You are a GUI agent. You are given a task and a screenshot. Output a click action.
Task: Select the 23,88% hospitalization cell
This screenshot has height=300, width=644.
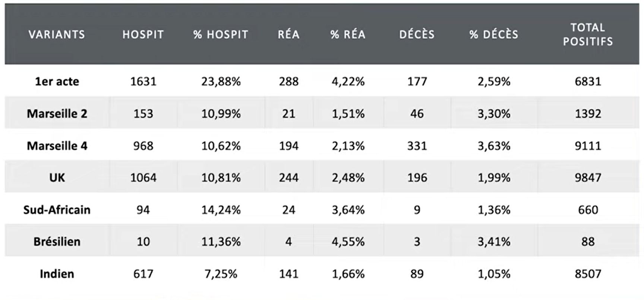[221, 81]
